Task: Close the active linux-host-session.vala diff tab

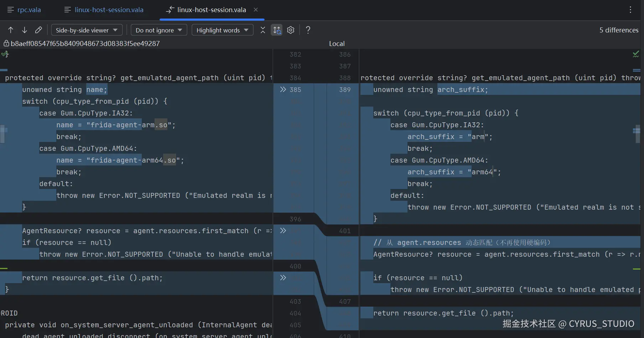Action: click(255, 10)
